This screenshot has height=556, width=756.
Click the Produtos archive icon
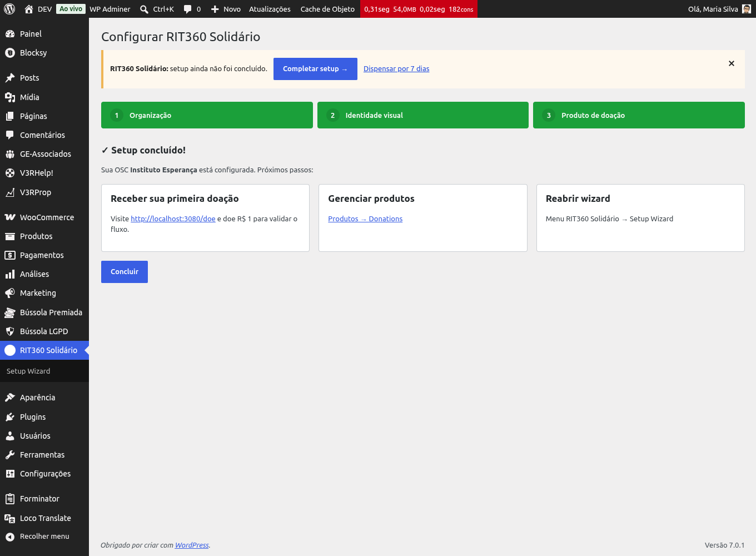[10, 236]
